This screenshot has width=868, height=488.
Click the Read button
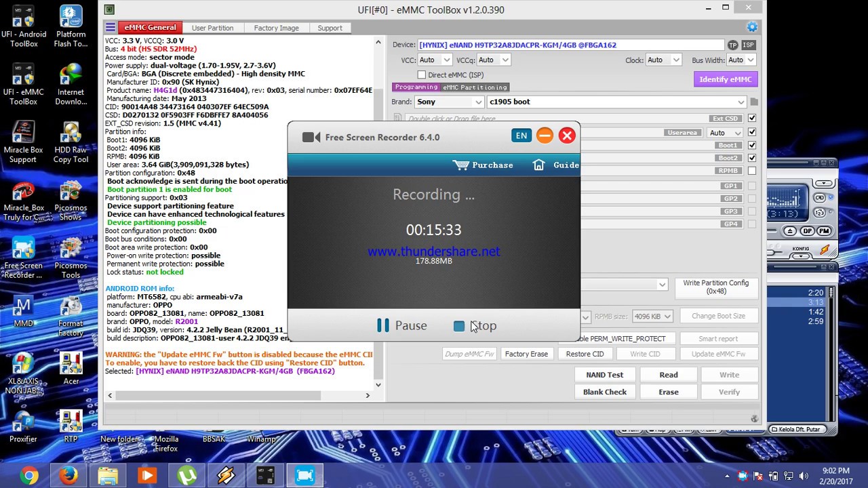tap(669, 375)
